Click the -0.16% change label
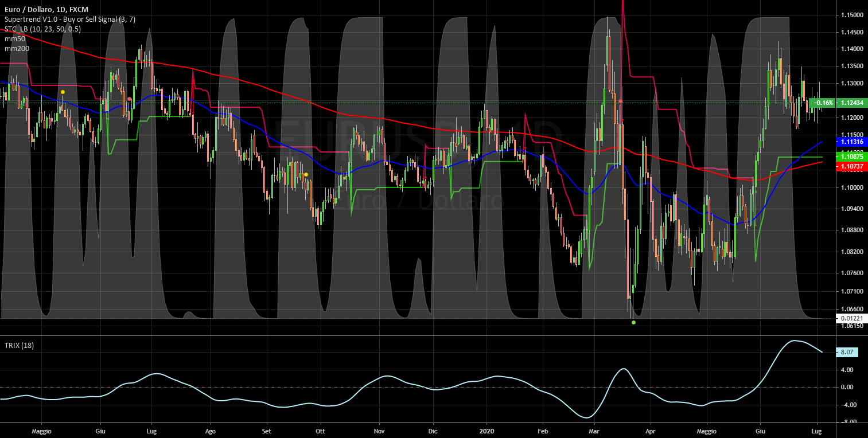This screenshot has width=868, height=438. [x=823, y=103]
